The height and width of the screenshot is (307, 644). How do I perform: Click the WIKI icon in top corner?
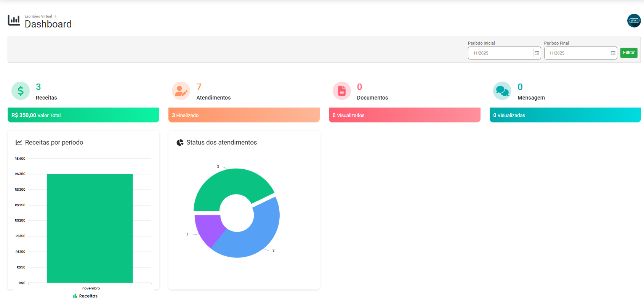pyautogui.click(x=634, y=21)
